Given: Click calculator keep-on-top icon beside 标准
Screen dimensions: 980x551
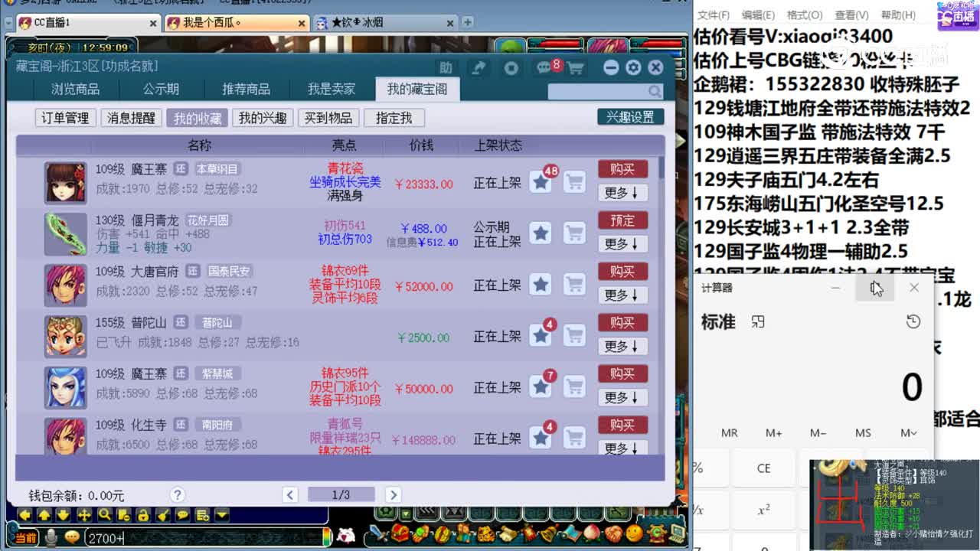Looking at the screenshot, I should pos(758,322).
